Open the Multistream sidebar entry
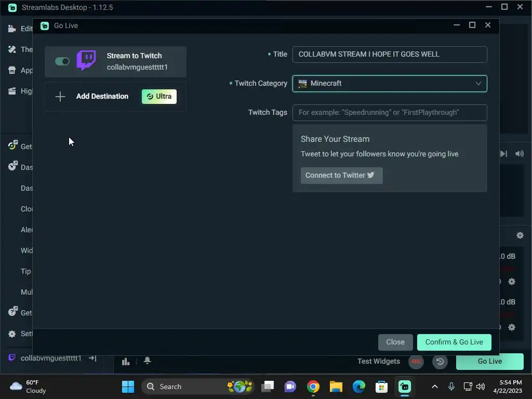This screenshot has height=399, width=532. point(26,292)
